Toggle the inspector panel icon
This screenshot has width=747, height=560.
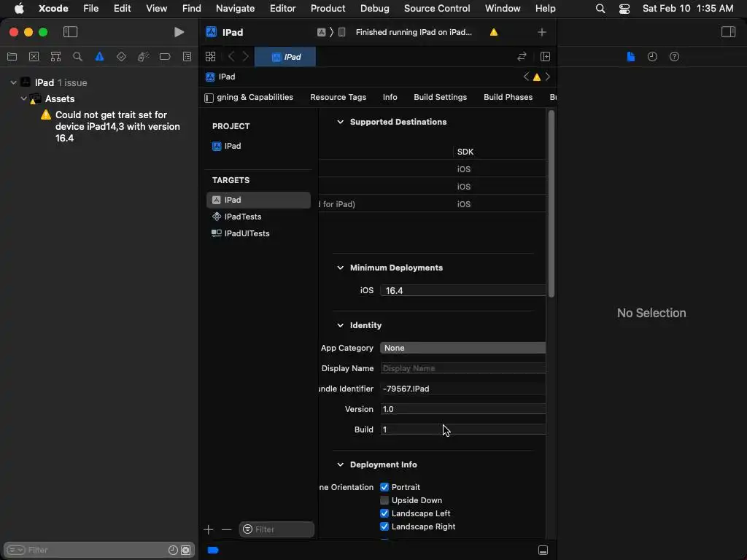[728, 32]
